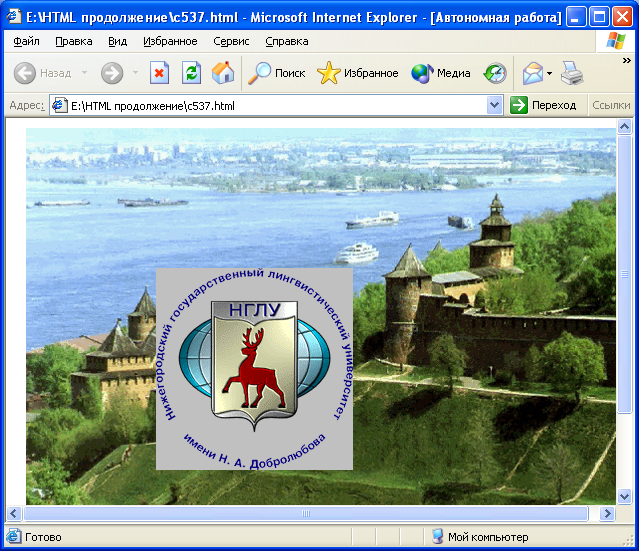Click the page icon in address bar
Viewport: 639px width, 551px height.
[59, 106]
